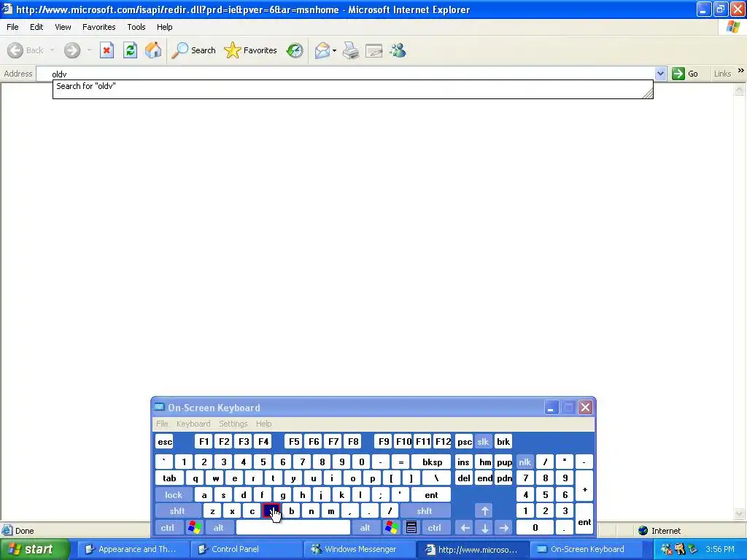Click the tab key on the keyboard
The height and width of the screenshot is (560, 747).
[169, 478]
